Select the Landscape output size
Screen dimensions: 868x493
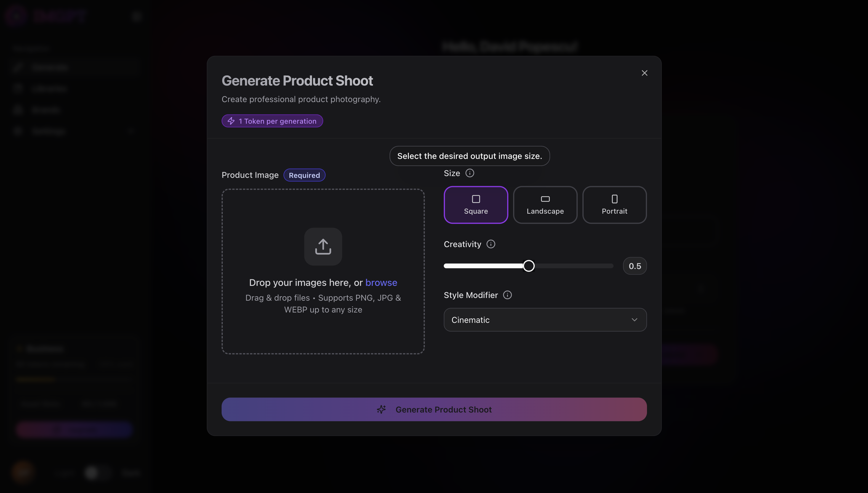click(x=545, y=205)
